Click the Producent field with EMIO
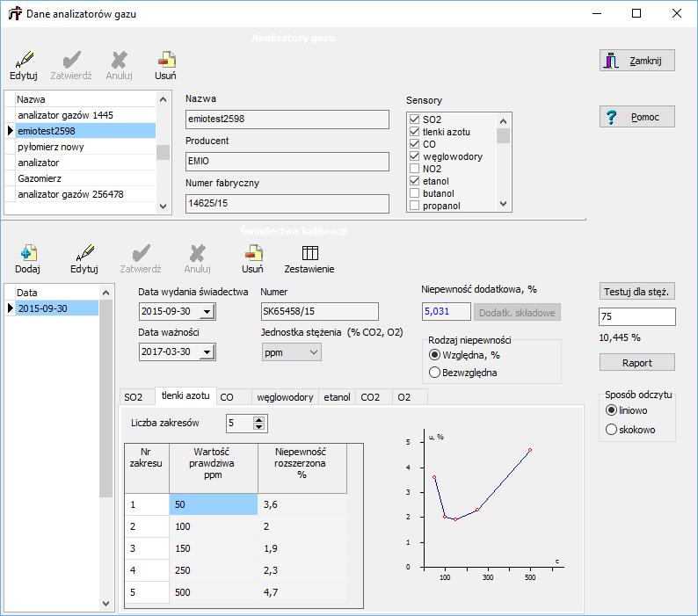 pyautogui.click(x=287, y=162)
